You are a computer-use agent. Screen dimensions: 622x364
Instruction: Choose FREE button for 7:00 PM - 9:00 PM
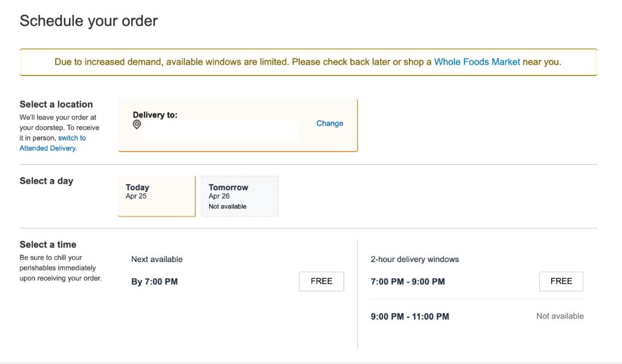(561, 282)
